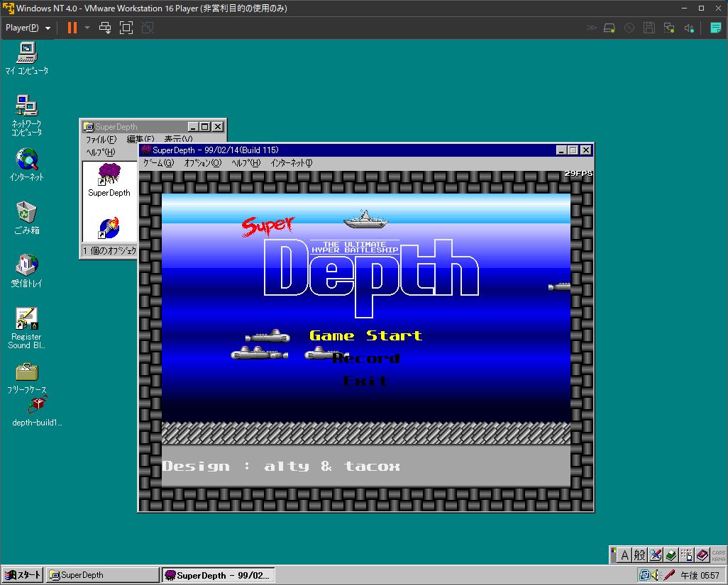Screen dimensions: 728x585
Task: Click the disabled Unity mode icon
Action: (x=148, y=28)
